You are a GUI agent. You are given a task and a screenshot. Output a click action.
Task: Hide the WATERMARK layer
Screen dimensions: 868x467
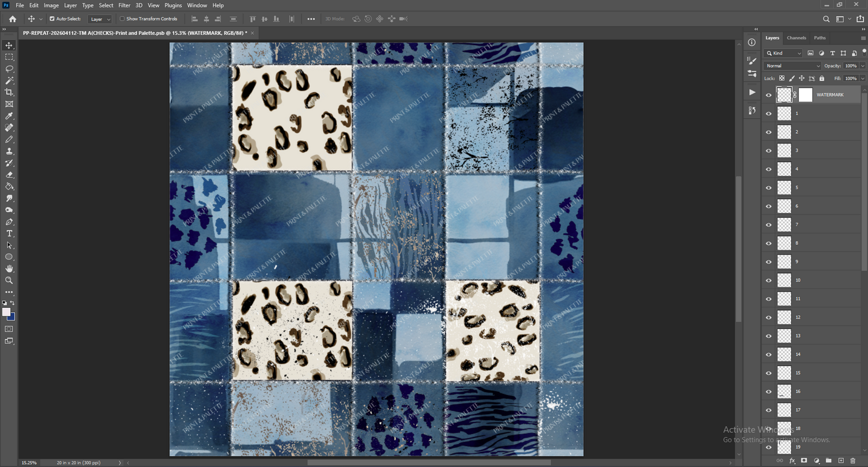(x=769, y=95)
